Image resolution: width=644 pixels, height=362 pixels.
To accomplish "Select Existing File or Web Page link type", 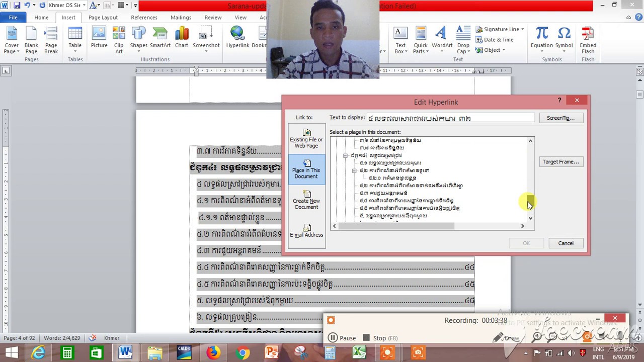I will point(306,138).
